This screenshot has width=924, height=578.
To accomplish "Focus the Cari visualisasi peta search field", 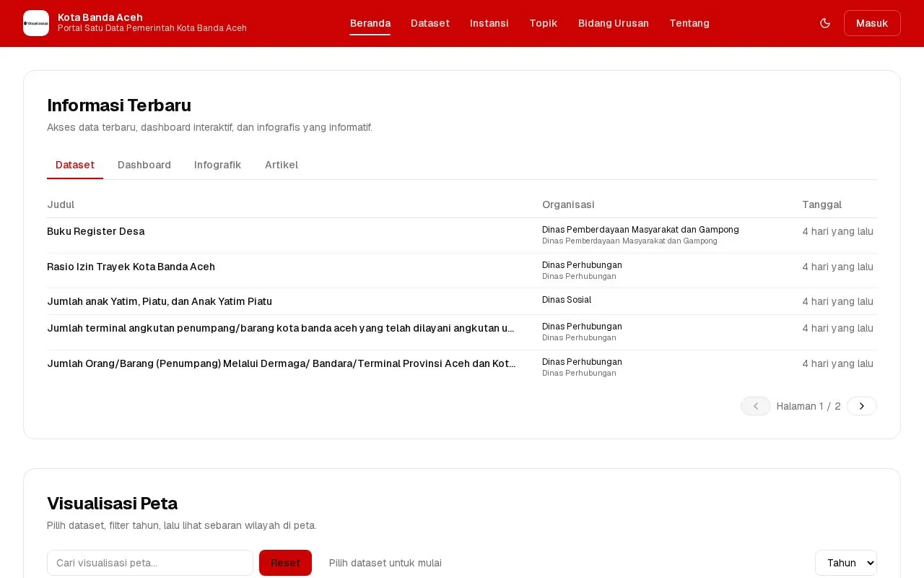I will pos(150,563).
